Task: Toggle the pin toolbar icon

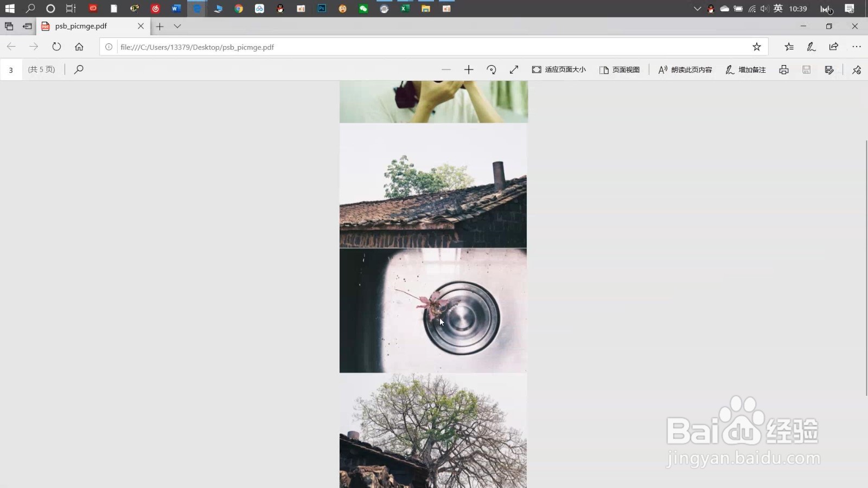Action: pyautogui.click(x=856, y=69)
